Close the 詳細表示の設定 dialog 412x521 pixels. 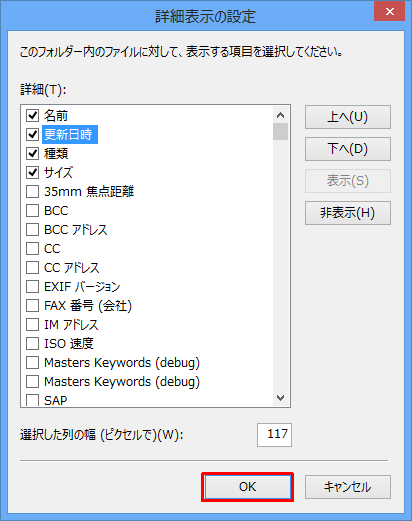[x=389, y=12]
